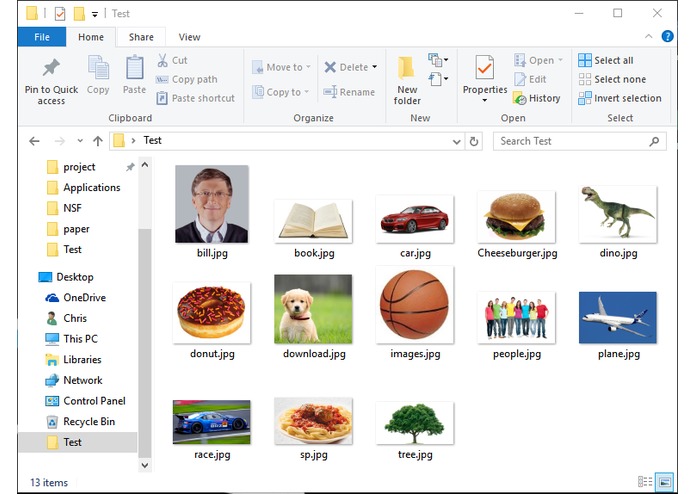The image size is (695, 494).
Task: Expand the Open dropdown arrow
Action: tap(560, 60)
